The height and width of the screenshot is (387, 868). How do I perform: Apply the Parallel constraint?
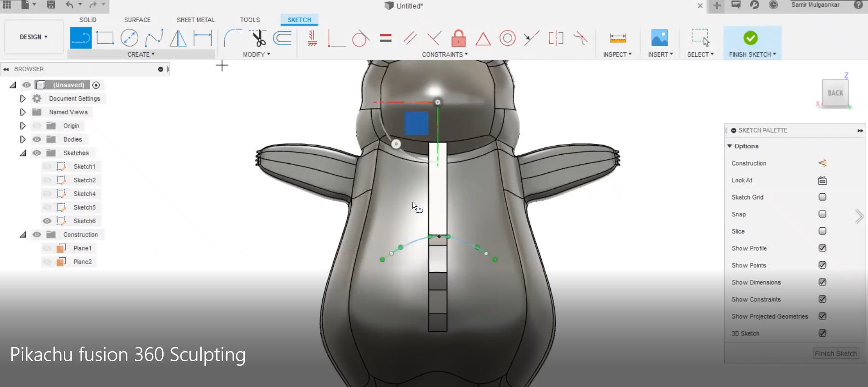(x=410, y=38)
